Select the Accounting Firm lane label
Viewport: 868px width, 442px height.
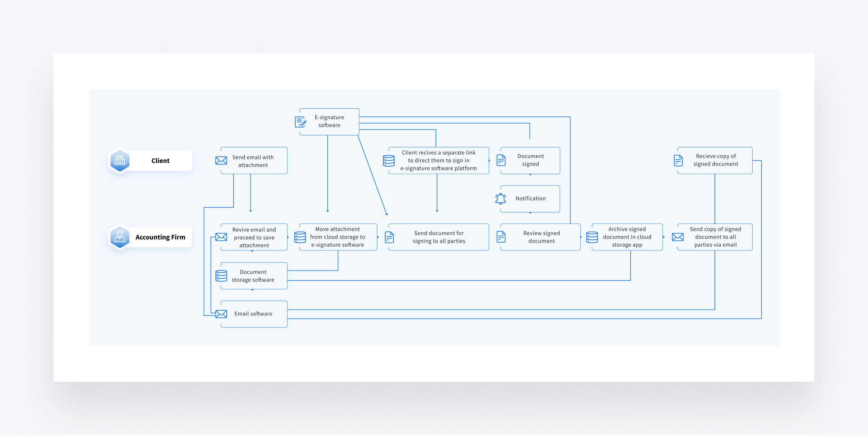point(160,237)
